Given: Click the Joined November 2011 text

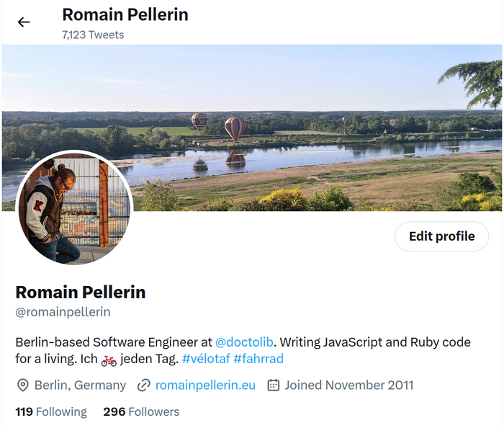Looking at the screenshot, I should (348, 385).
